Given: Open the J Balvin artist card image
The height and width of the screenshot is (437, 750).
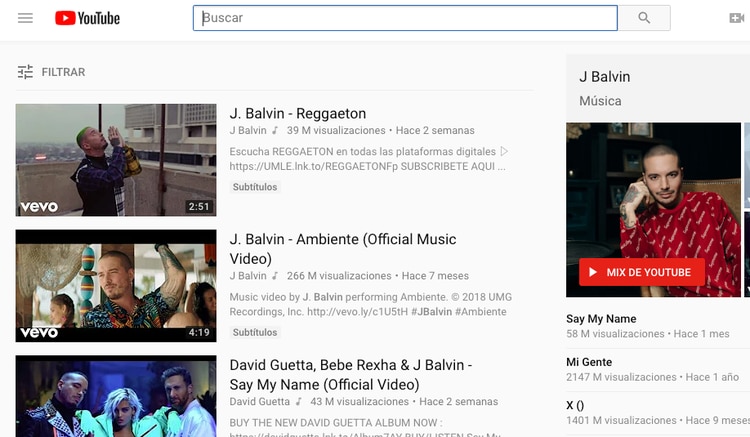Looking at the screenshot, I should click(x=653, y=210).
